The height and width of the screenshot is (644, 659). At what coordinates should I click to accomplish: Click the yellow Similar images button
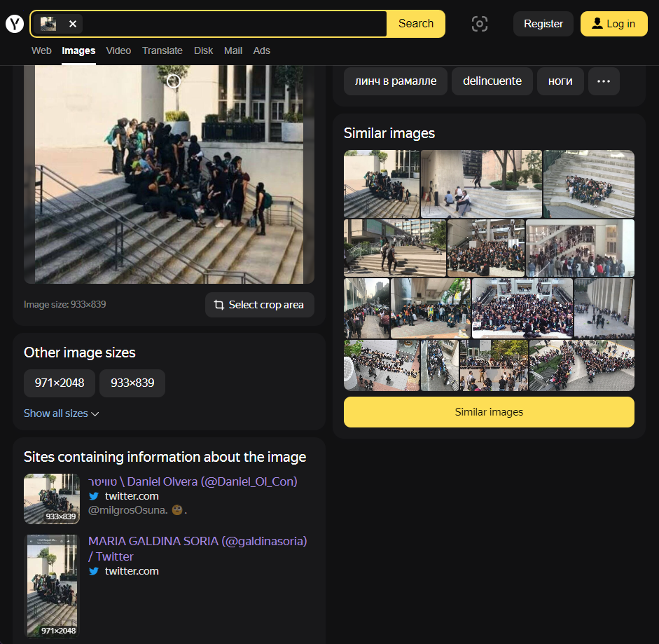[489, 412]
